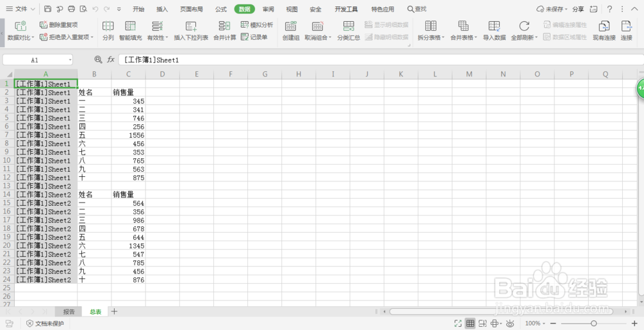
Task: Open the 审阅 ribbon tab
Action: click(x=268, y=9)
